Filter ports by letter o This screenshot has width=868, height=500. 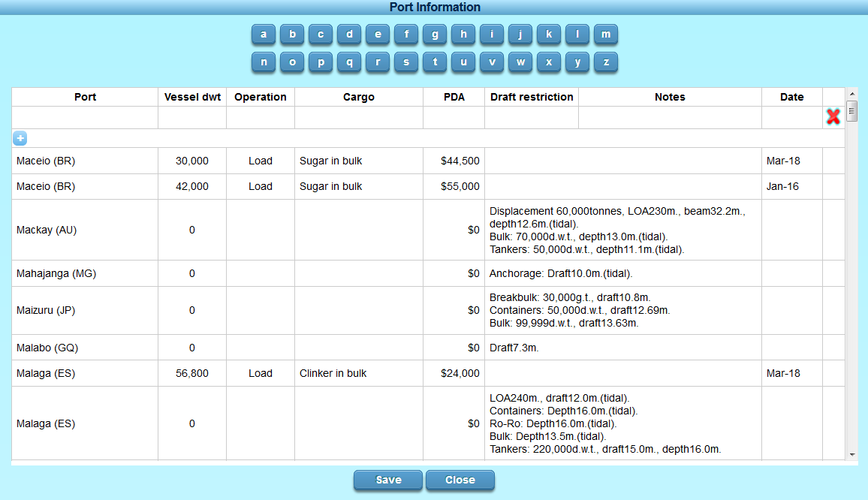(292, 62)
